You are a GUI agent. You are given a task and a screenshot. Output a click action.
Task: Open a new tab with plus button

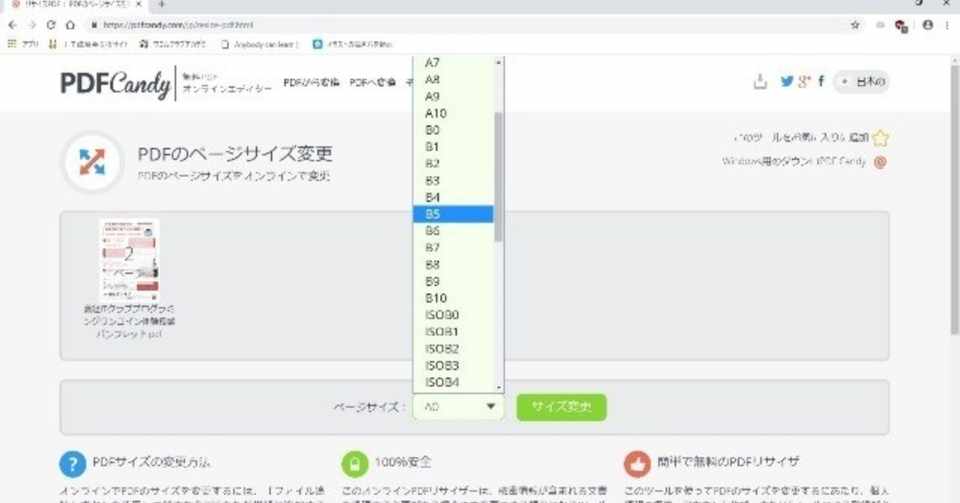point(162,4)
